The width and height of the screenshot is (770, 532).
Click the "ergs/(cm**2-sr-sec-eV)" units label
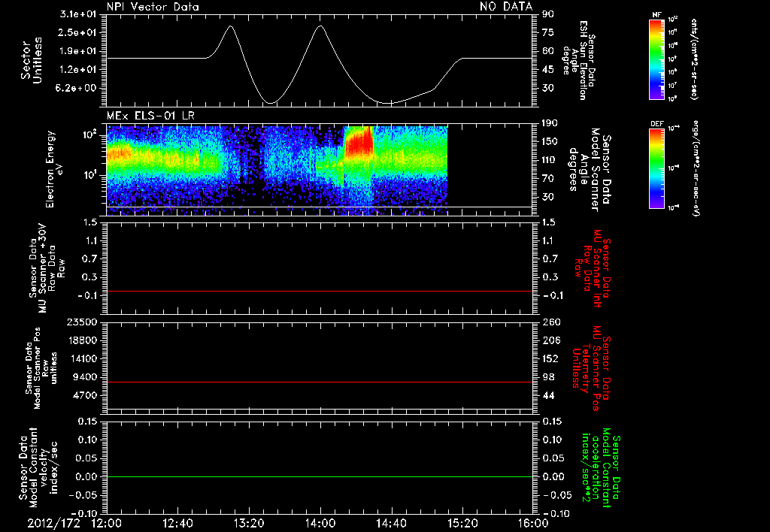(696, 168)
